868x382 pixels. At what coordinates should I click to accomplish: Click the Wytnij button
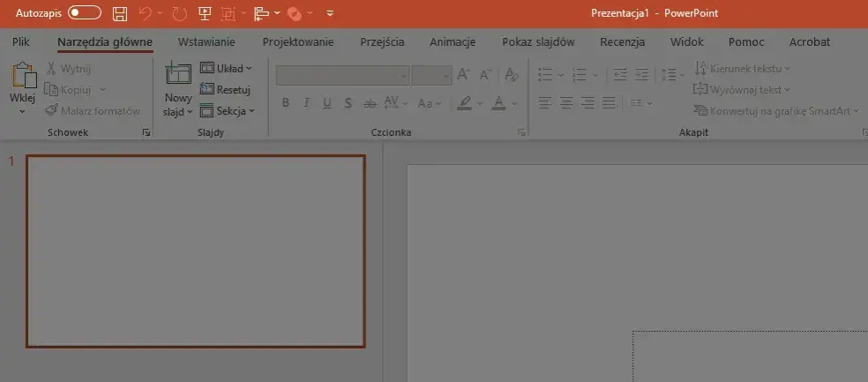(69, 69)
